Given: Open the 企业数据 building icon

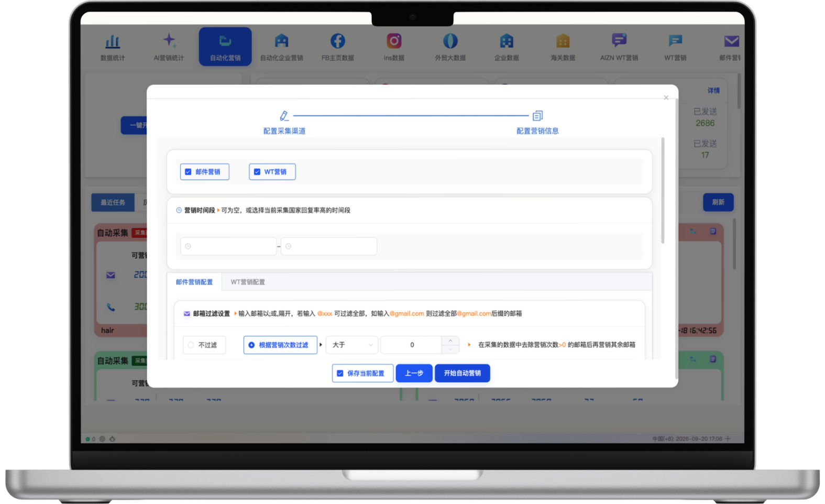Looking at the screenshot, I should [507, 41].
